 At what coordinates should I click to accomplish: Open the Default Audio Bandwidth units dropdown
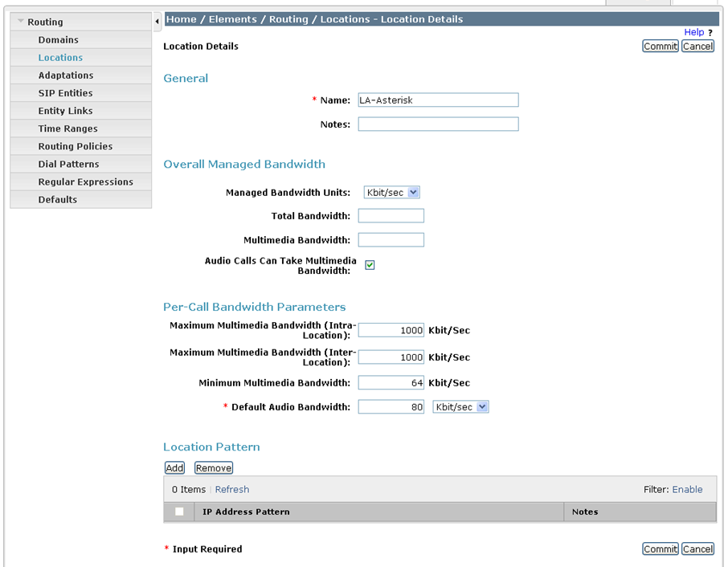click(x=460, y=407)
